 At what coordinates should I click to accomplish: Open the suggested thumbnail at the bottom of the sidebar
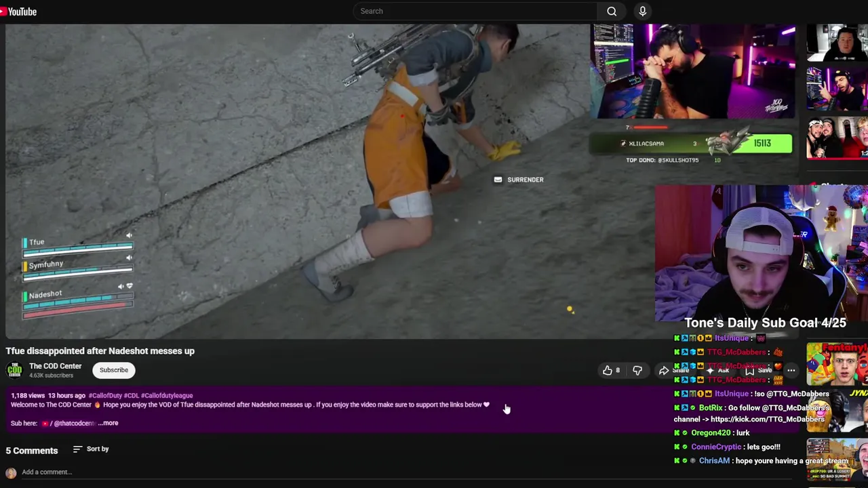(x=837, y=458)
